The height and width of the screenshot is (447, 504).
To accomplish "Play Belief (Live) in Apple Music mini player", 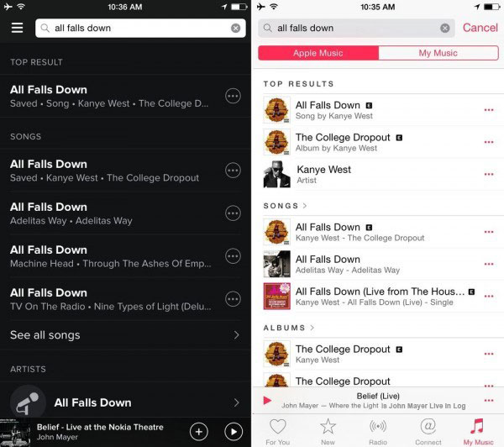I will click(267, 401).
